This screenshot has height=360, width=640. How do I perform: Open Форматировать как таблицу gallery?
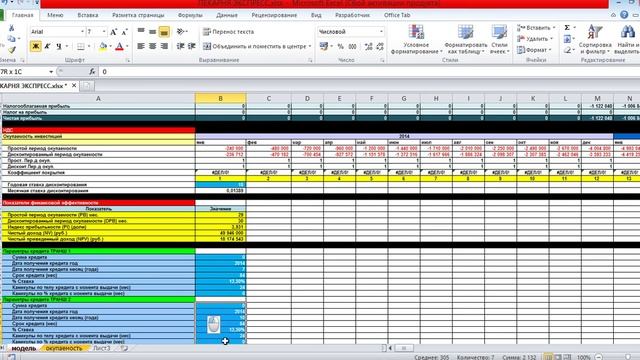point(466,40)
